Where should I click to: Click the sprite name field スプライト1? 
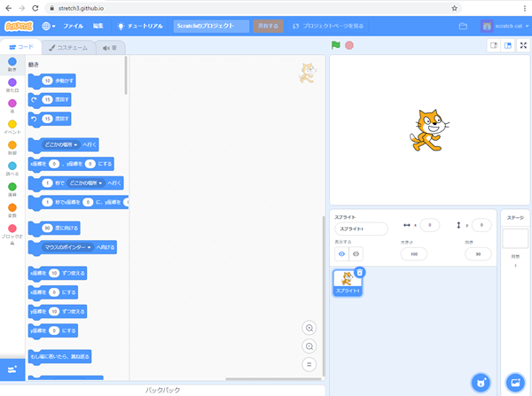coord(361,229)
